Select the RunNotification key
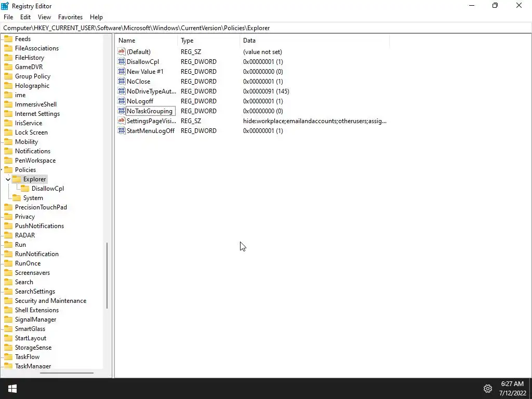This screenshot has width=532, height=399. (37, 254)
